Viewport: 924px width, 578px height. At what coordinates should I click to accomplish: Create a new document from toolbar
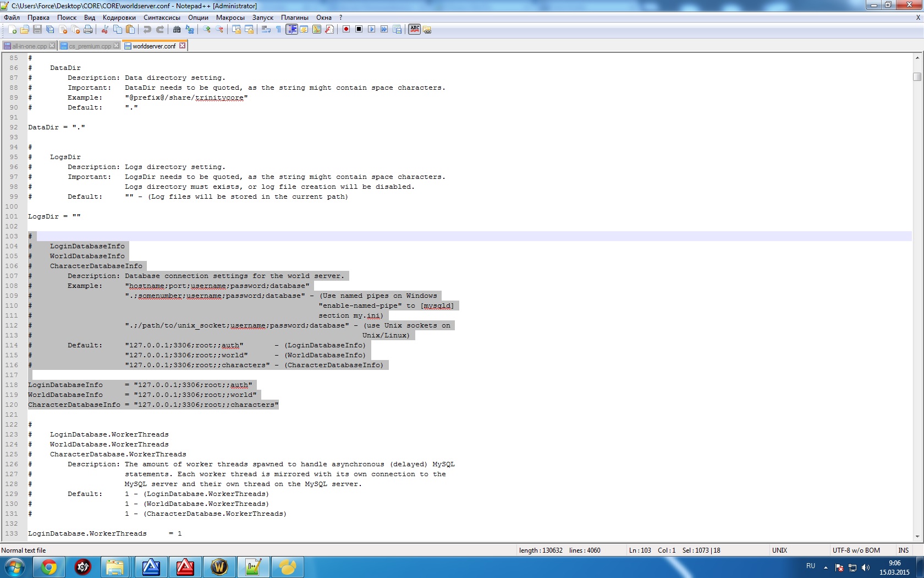click(12, 30)
